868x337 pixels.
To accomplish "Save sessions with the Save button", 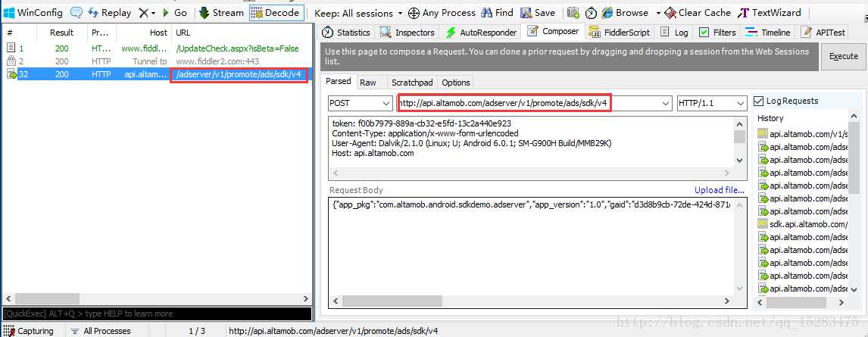I will pos(538,13).
